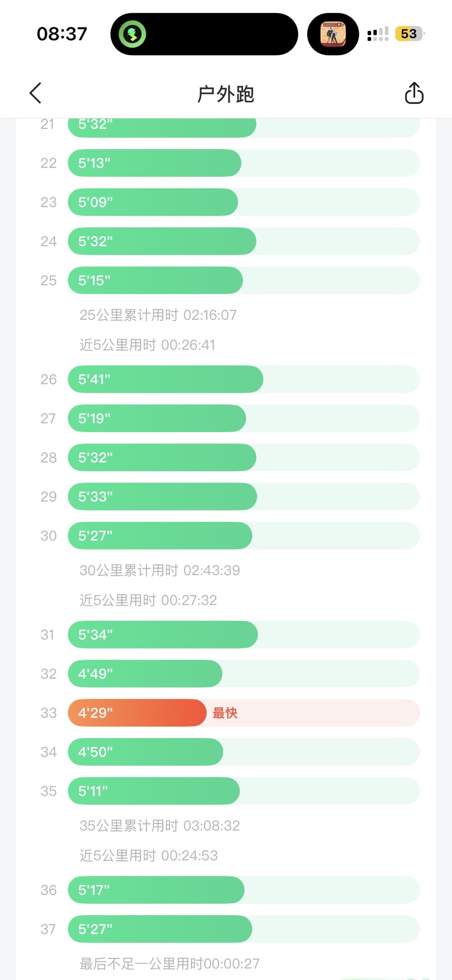Tap the red 最快 label
The height and width of the screenshot is (980, 452).
pos(225,712)
